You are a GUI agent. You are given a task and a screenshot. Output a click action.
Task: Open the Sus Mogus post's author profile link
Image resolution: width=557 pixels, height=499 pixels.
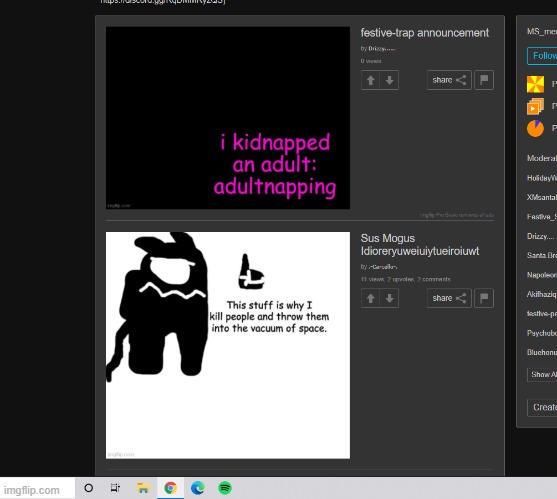tap(382, 267)
